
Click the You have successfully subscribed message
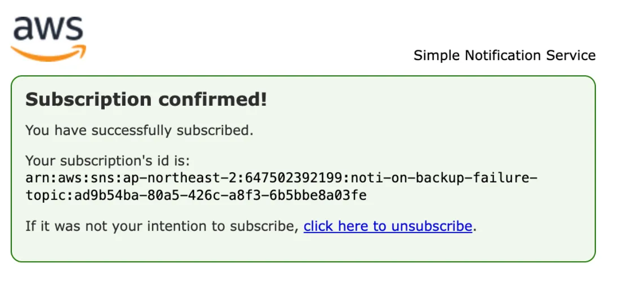click(139, 130)
